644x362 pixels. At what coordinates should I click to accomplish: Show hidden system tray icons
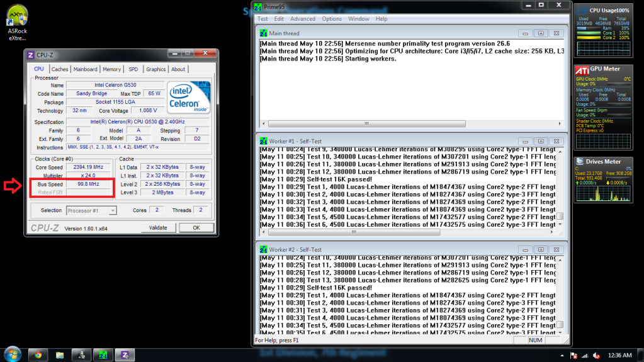(562, 354)
